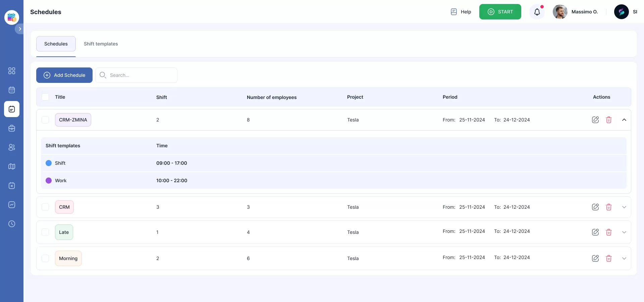Viewport: 644px width, 302px height.
Task: Edit the CRM-ZMINA schedule
Action: (x=595, y=120)
